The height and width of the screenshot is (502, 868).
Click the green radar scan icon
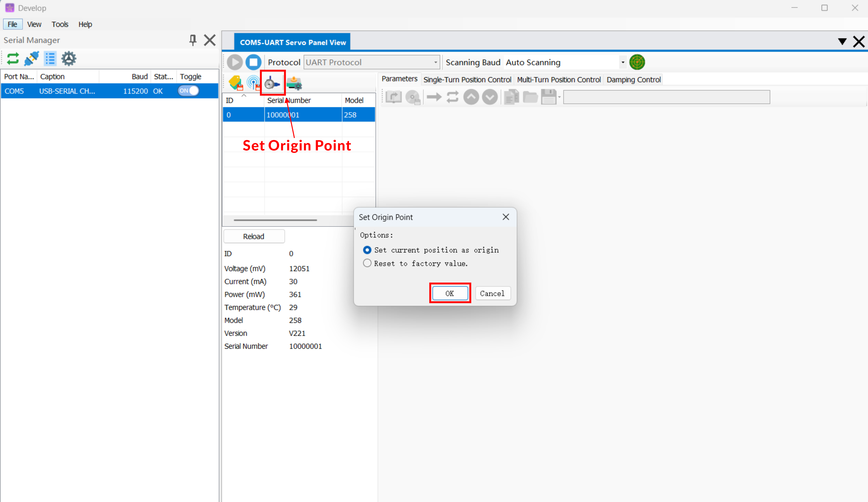click(637, 62)
